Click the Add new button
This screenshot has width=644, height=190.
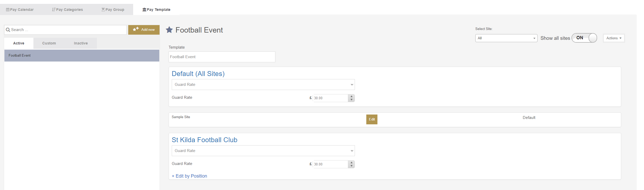pos(144,30)
